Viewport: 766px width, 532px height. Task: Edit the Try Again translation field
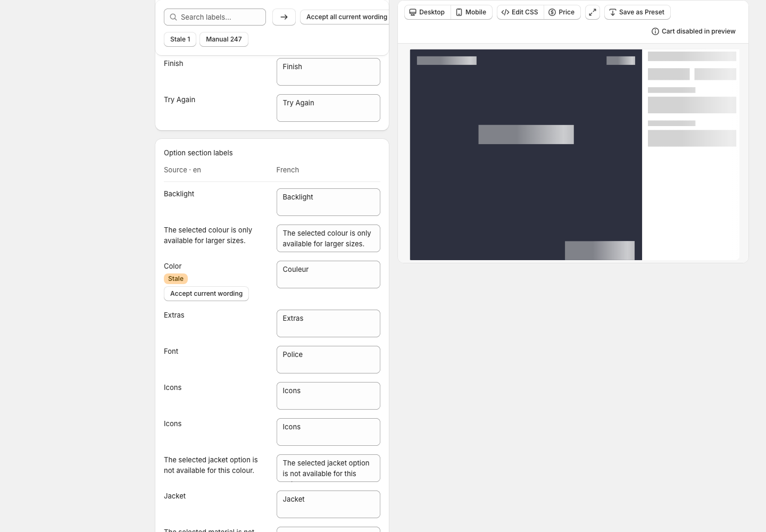click(x=328, y=108)
